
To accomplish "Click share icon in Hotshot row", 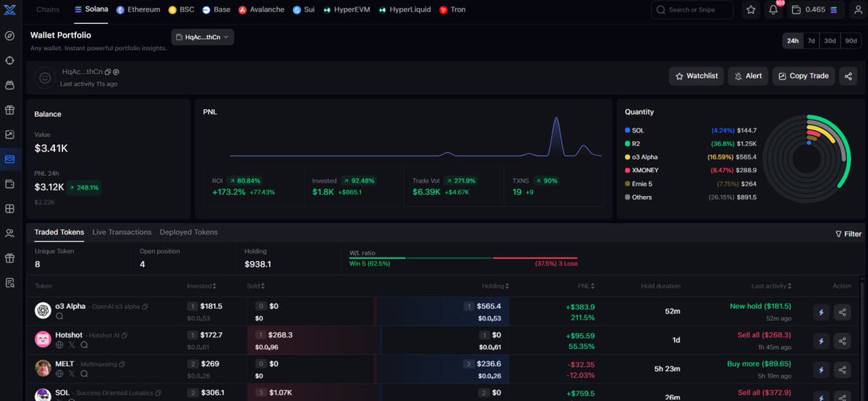I will [842, 340].
